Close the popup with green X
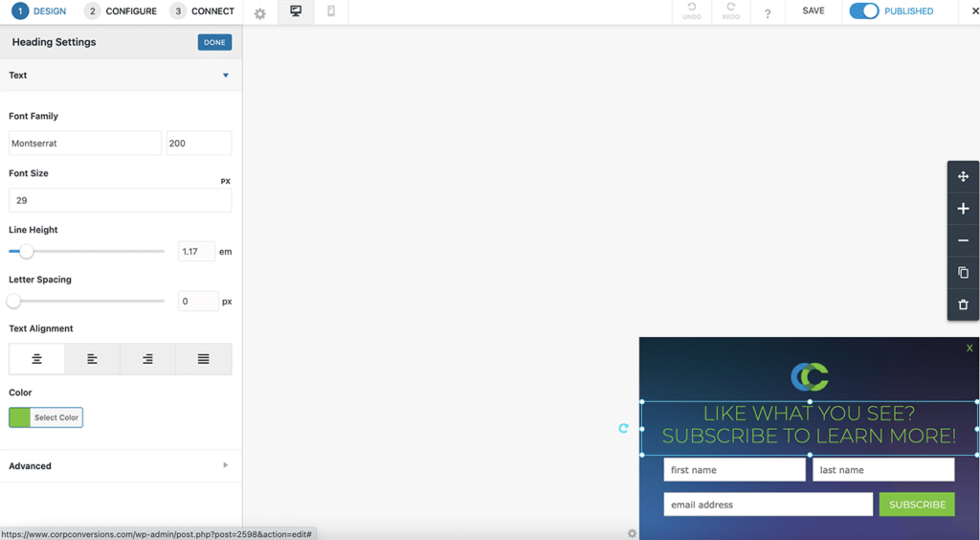 click(969, 349)
